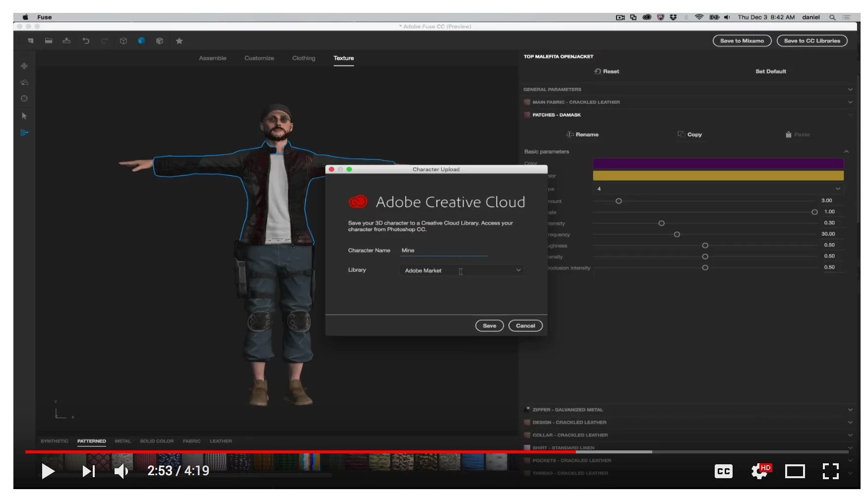Expand Main Fabric - Crackled Leather chevron
Screen dimensions: 868x501
click(x=850, y=102)
